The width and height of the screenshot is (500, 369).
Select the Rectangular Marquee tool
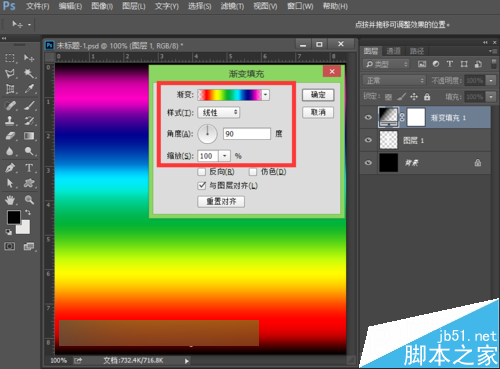coord(10,58)
